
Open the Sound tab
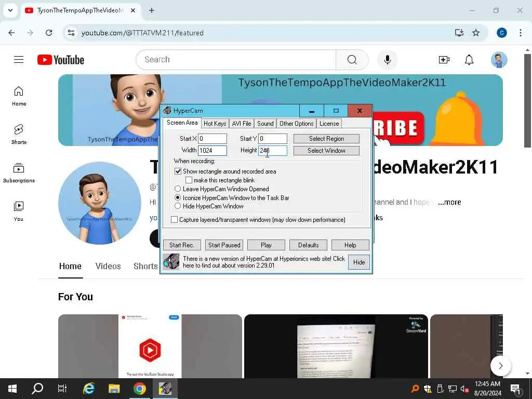(x=265, y=124)
